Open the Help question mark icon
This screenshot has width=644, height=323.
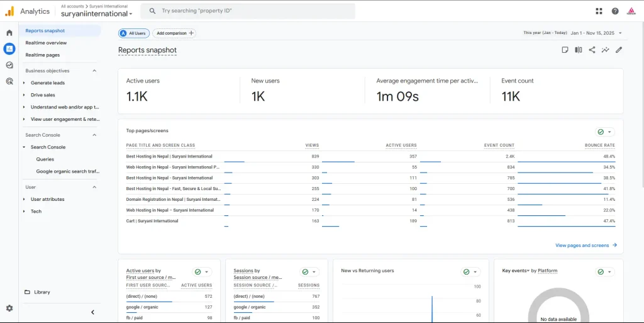pyautogui.click(x=615, y=11)
